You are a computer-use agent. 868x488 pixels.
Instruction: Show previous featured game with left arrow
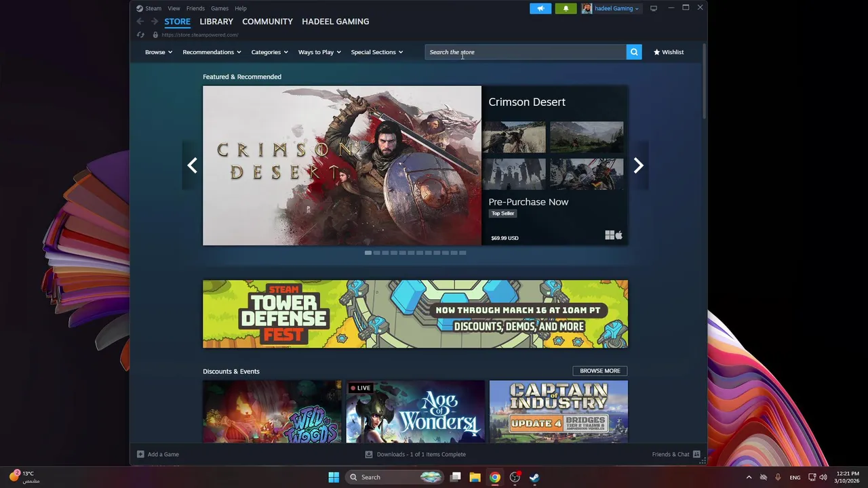coord(192,165)
